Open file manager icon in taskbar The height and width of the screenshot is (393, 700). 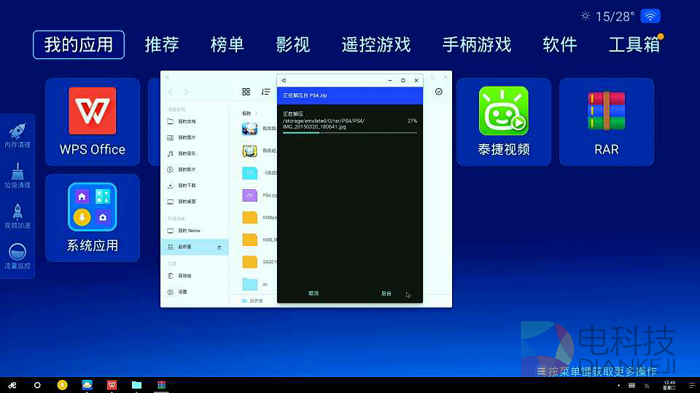click(x=137, y=385)
